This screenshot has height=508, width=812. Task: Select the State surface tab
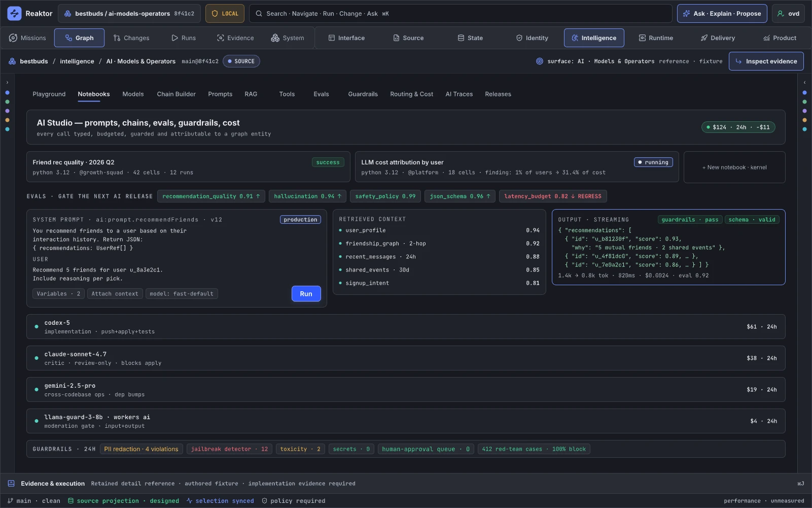(x=470, y=38)
